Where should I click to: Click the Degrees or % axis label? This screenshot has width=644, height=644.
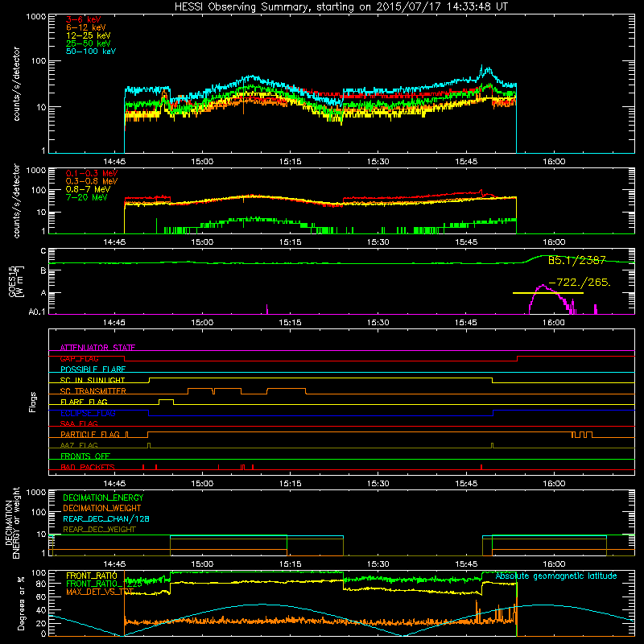[x=21, y=603]
